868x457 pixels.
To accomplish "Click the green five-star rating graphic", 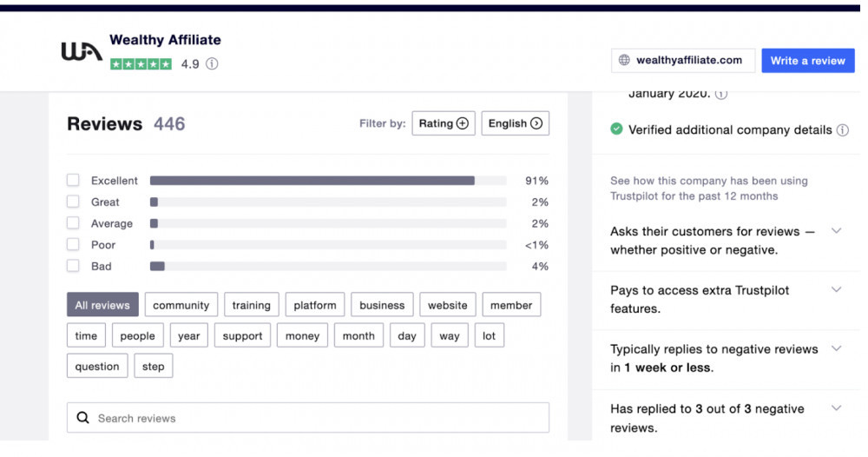I will click(x=141, y=64).
